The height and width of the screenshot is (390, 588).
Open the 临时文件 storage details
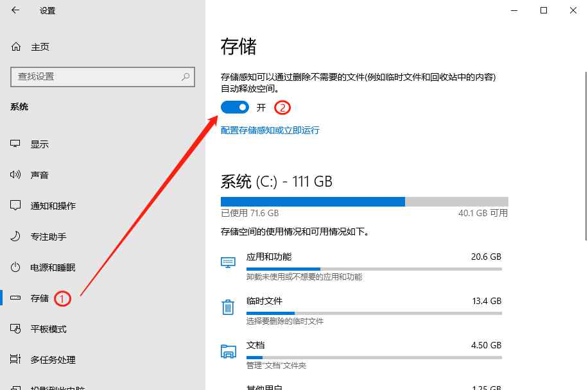(x=372, y=310)
